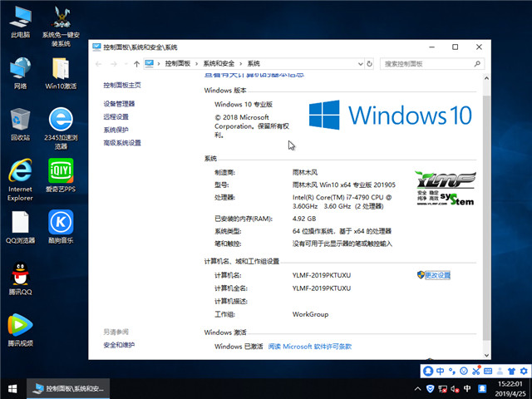
Task: Expand chevron after 系统和安全 breadcrumb
Action: (x=240, y=64)
